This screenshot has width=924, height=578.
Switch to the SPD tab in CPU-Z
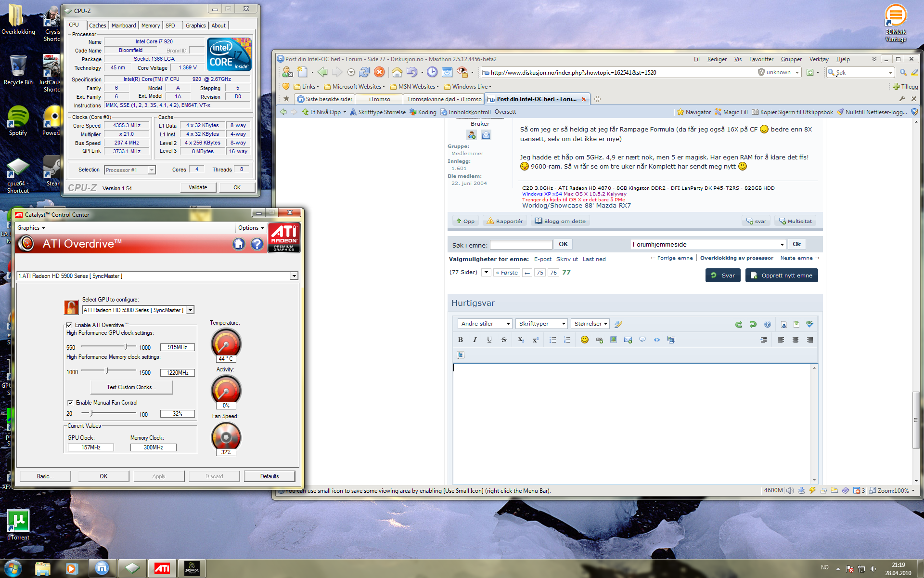(x=170, y=26)
